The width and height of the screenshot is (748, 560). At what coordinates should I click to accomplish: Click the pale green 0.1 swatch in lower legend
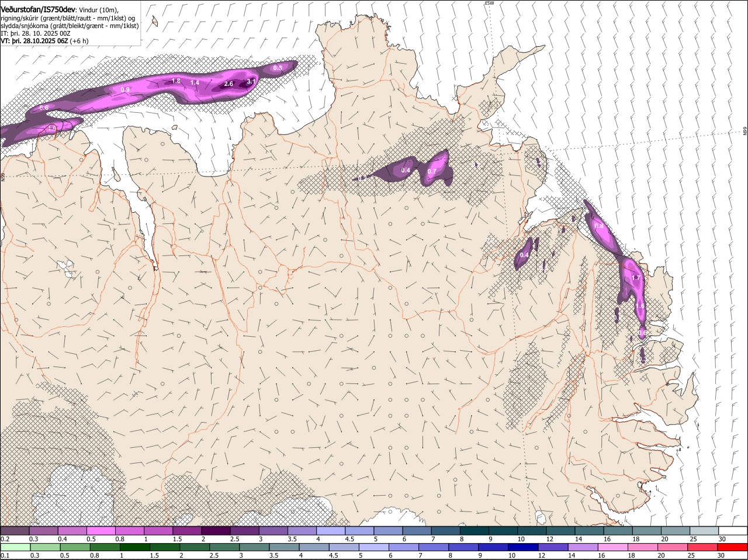(15, 547)
